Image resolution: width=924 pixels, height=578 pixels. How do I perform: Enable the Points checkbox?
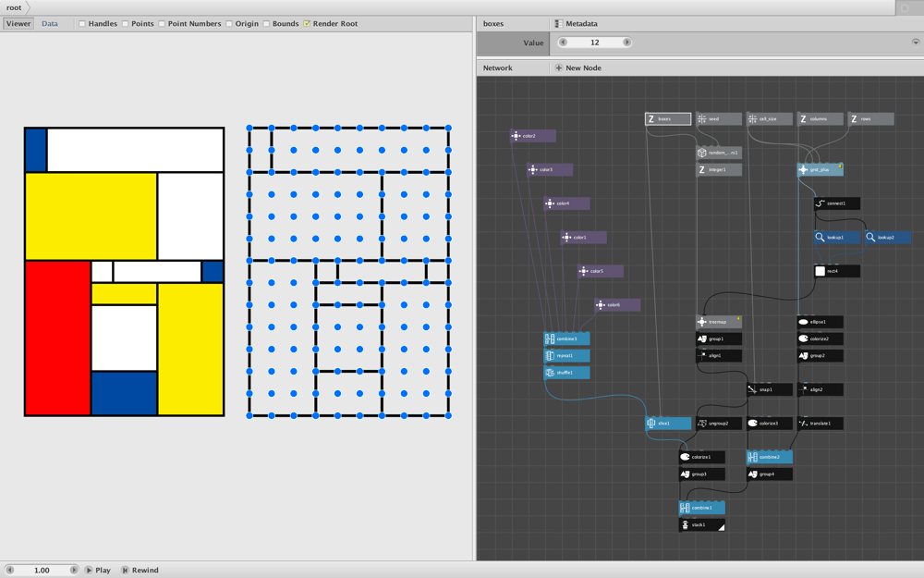click(126, 24)
